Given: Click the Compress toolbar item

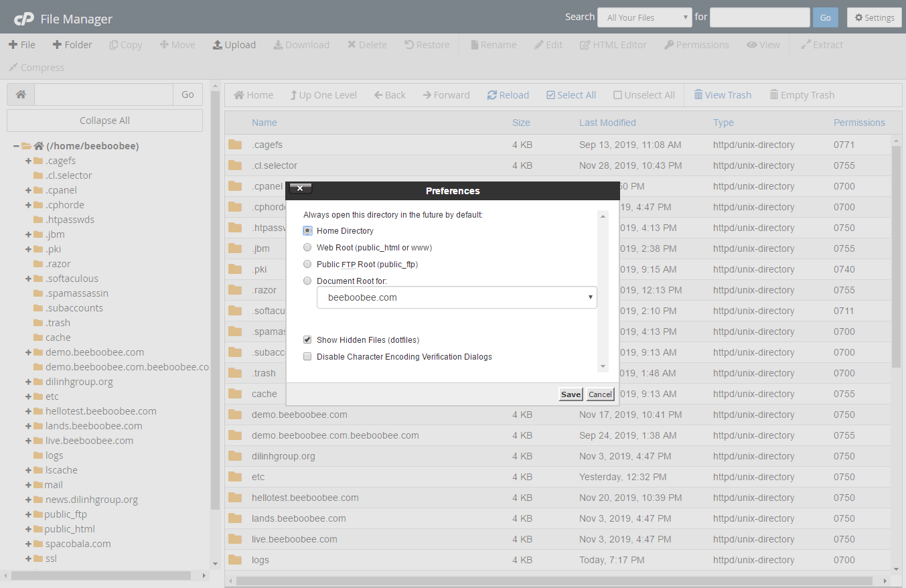Looking at the screenshot, I should pos(36,68).
